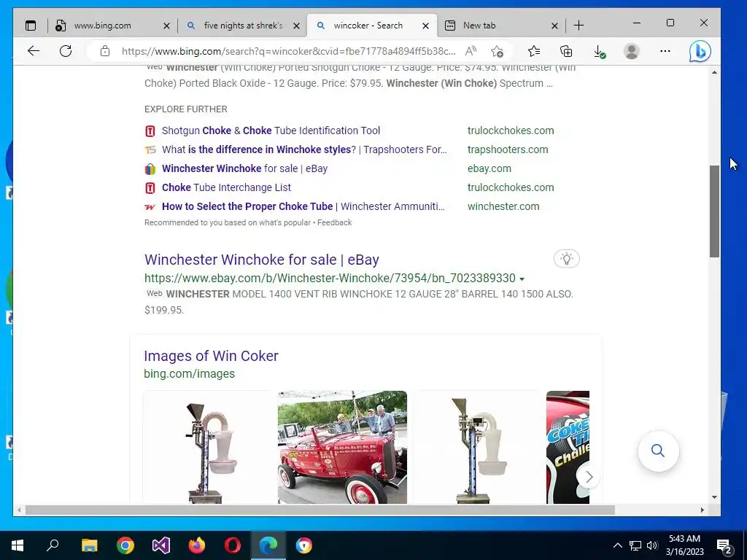747x560 pixels.
Task: Open Winchester Winchoke for sale in Explore Further
Action: (245, 168)
